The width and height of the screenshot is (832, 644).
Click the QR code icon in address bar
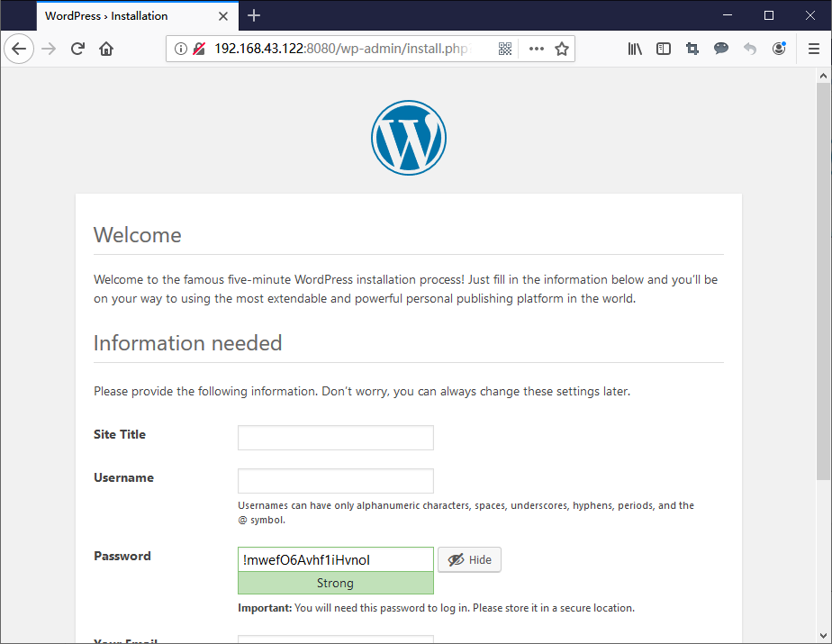click(x=505, y=49)
